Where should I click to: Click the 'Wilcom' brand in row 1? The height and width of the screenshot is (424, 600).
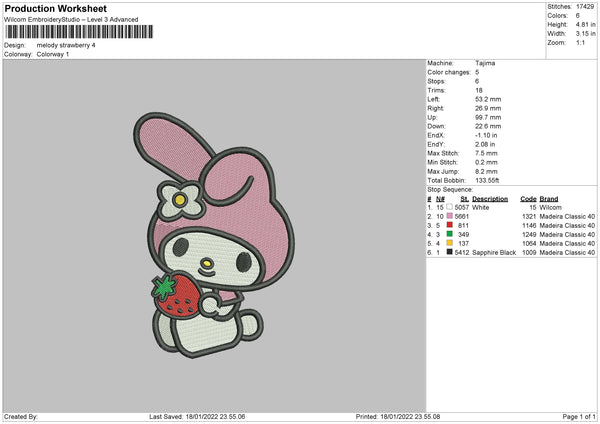[550, 207]
